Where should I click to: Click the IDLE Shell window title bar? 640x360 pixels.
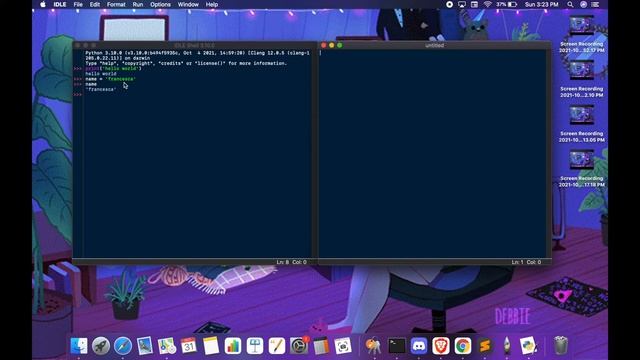[x=194, y=45]
